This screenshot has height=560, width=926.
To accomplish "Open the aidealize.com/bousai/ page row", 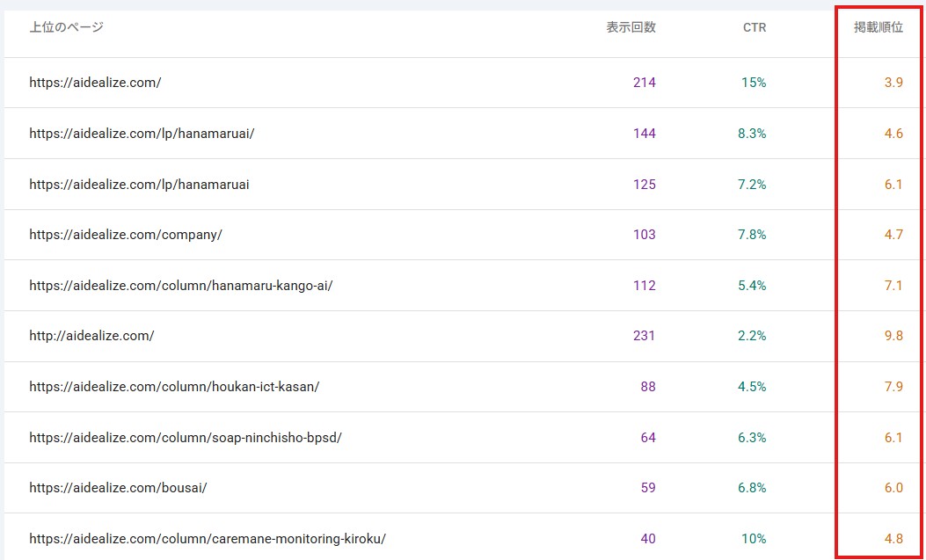I will (x=463, y=488).
